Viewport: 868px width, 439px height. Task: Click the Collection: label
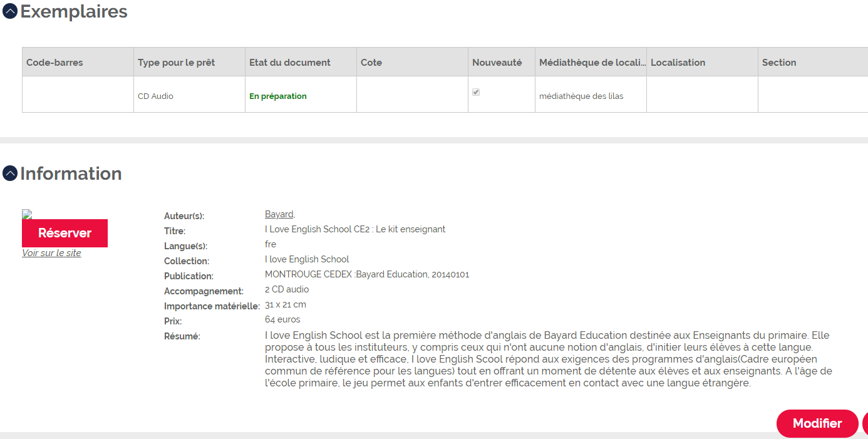tap(187, 261)
